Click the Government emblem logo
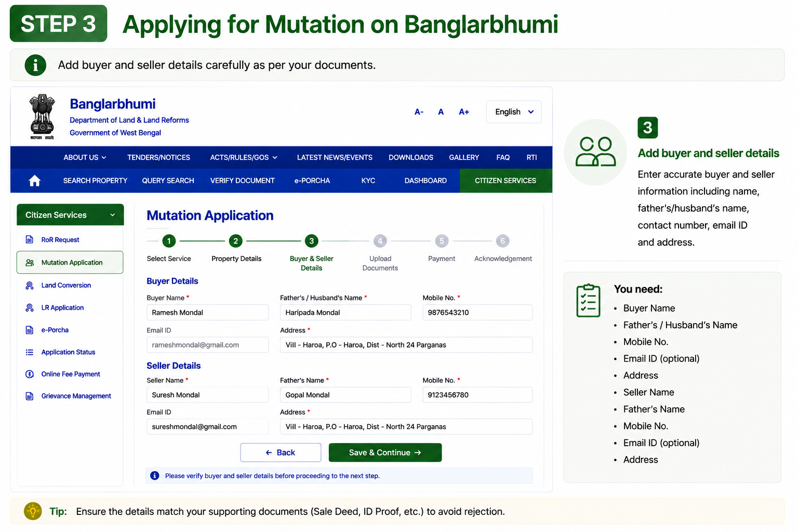This screenshot has height=532, width=798. click(x=42, y=117)
